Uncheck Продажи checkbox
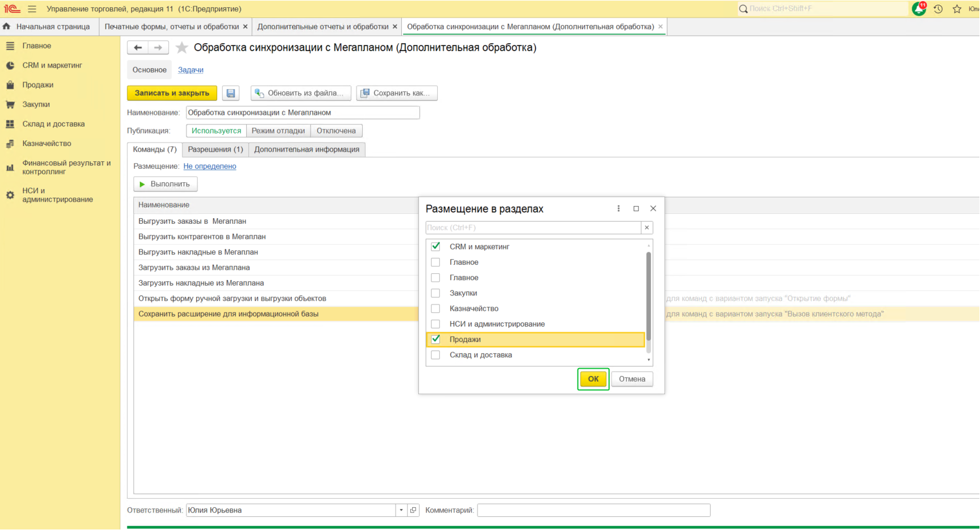The image size is (980, 530). tap(435, 340)
